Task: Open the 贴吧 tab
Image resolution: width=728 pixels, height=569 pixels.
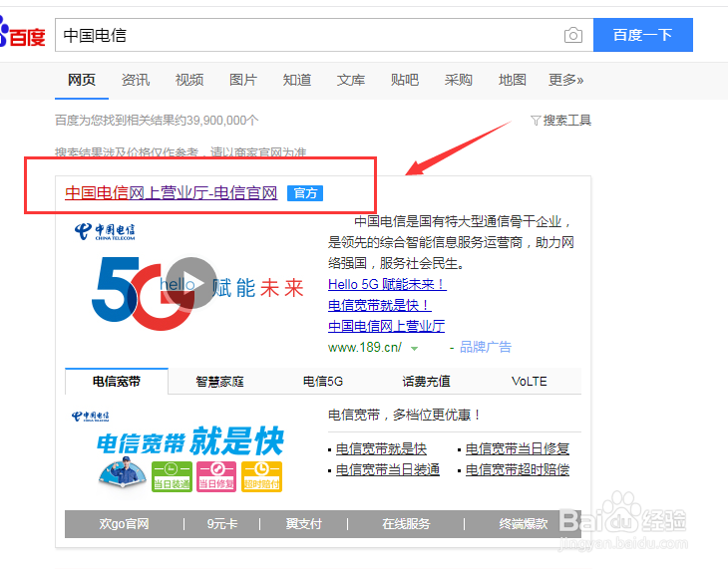Action: click(405, 80)
